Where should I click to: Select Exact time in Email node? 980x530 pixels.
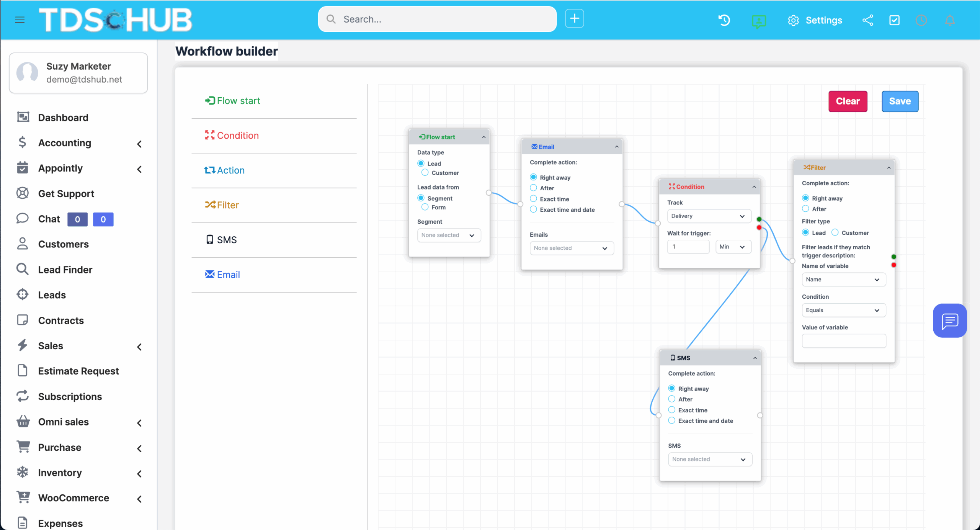tap(533, 199)
